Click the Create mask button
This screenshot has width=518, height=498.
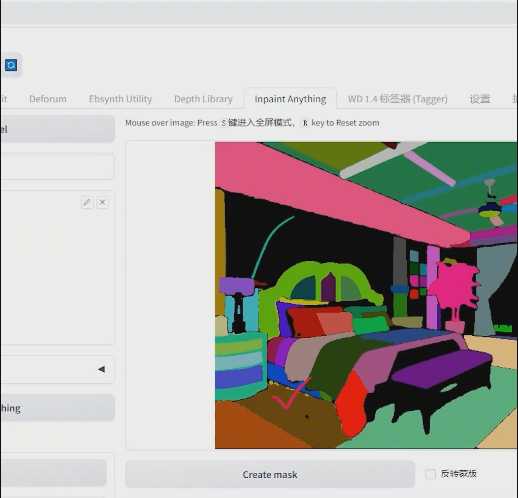pos(270,474)
